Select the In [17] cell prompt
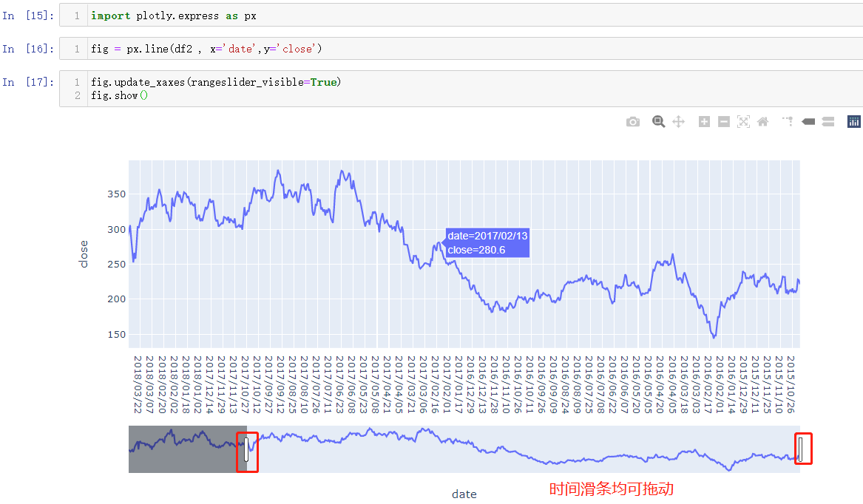 coord(28,82)
